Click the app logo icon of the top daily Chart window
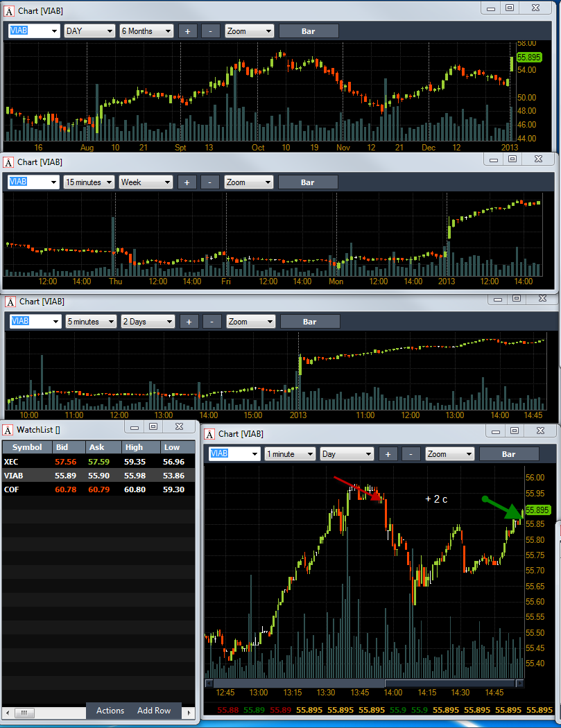This screenshot has height=728, width=561. point(9,10)
